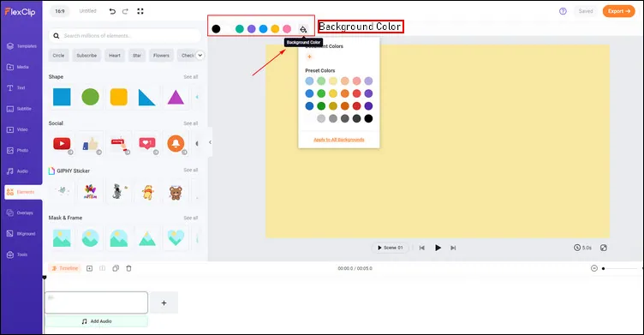Toggle fullscreen preview icon in top bar
Viewport: 644px width, 335px height.
coord(140,11)
